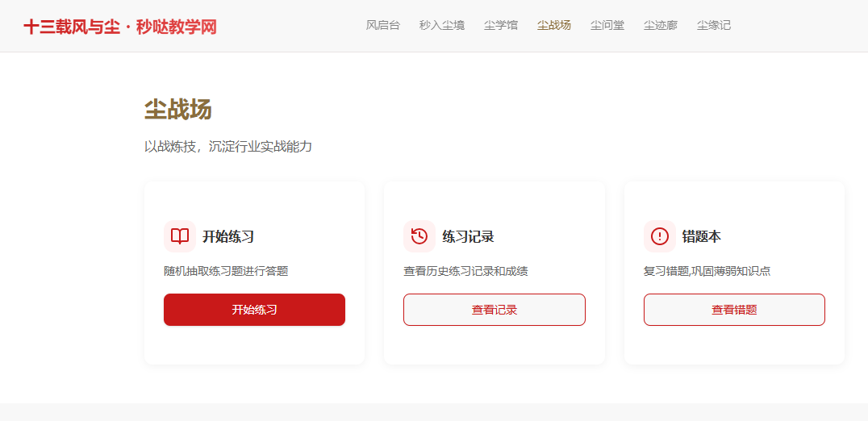The height and width of the screenshot is (421, 868).
Task: Click the text 复习错题,巩固薄弱知识点
Action: (707, 271)
